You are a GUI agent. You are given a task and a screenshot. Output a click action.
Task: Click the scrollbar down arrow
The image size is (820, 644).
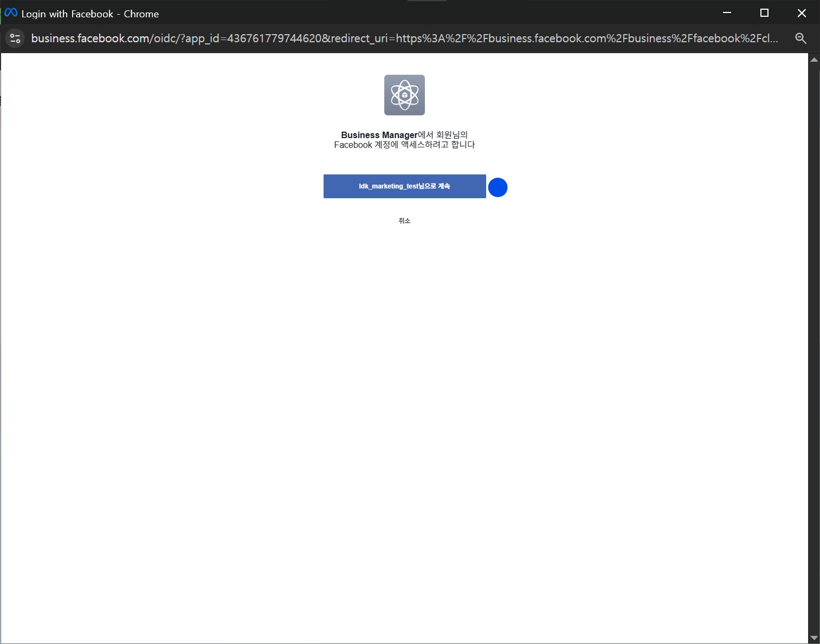pos(813,638)
